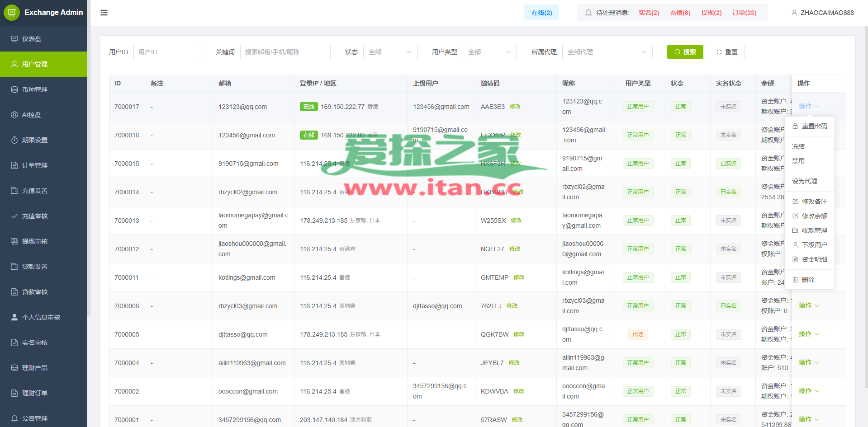
Task: Open 贷款设置 in sidebar
Action: coord(43,267)
